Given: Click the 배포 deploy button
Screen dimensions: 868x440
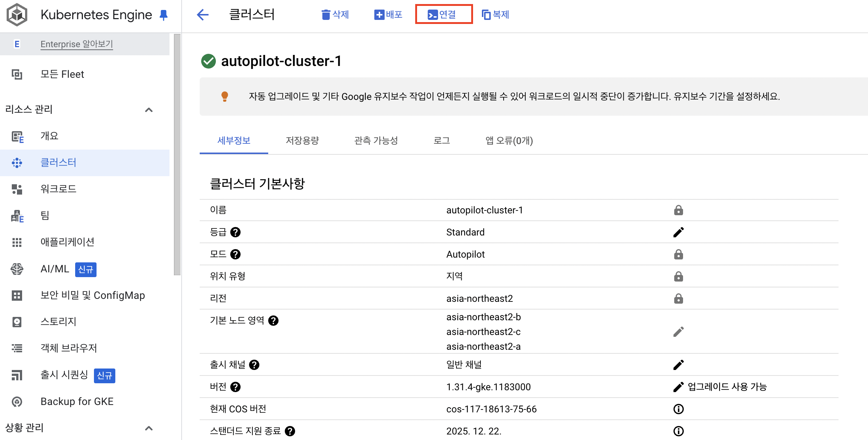Looking at the screenshot, I should coord(388,15).
